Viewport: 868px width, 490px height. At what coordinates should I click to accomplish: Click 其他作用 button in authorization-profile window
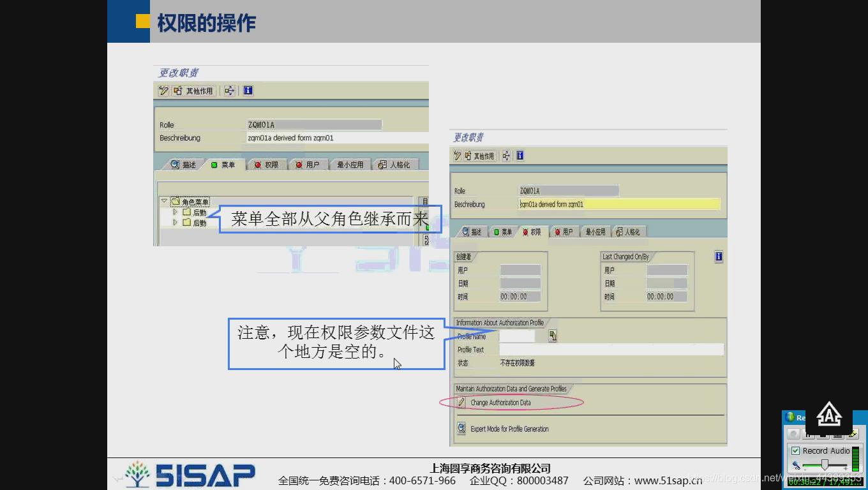tap(479, 156)
